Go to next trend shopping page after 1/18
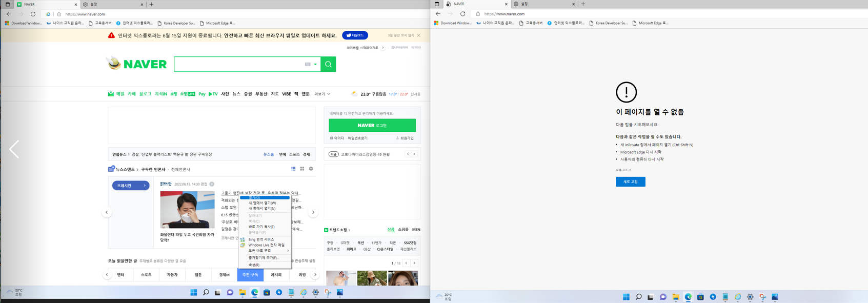Screen dimensions: 868x303 414,263
